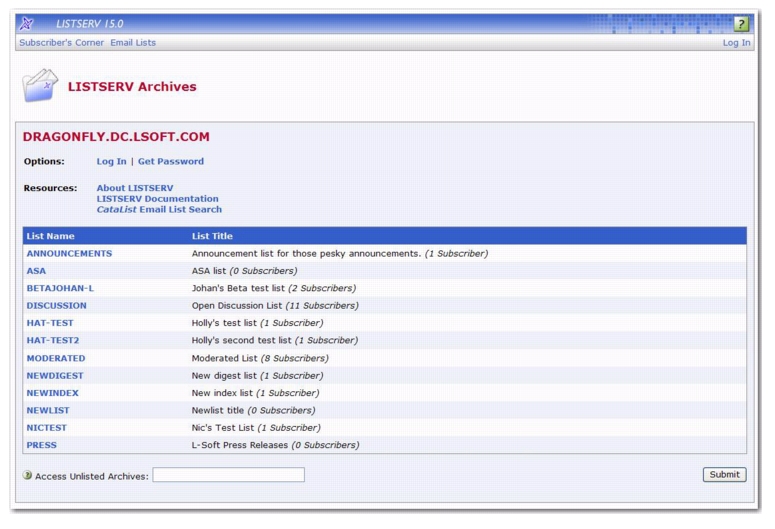This screenshot has width=775, height=529.
Task: Click the Get Password link
Action: click(170, 161)
